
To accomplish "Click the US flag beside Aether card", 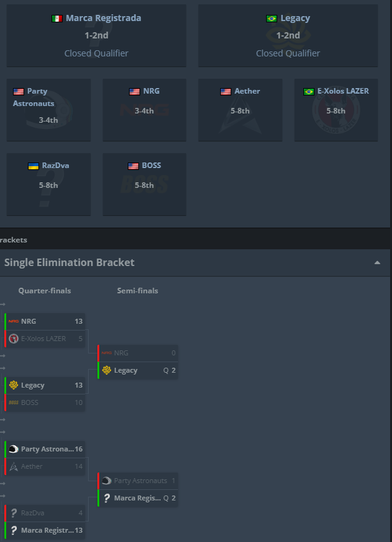I will tap(225, 92).
